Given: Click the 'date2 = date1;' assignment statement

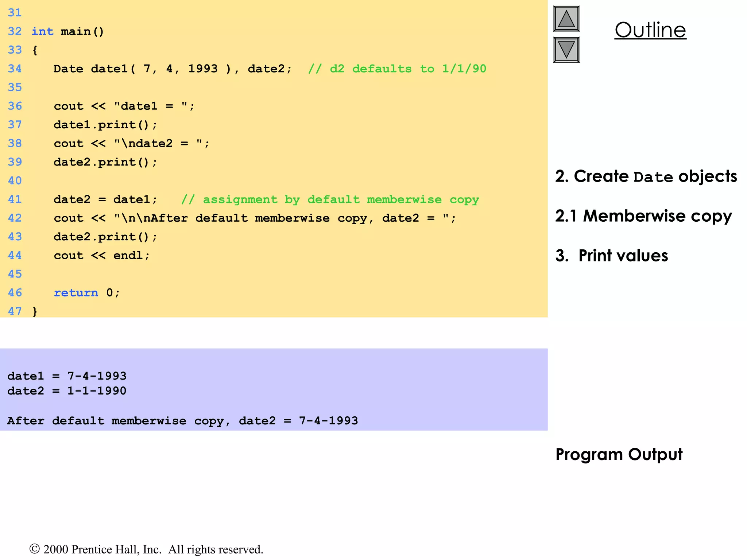Looking at the screenshot, I should pos(105,199).
